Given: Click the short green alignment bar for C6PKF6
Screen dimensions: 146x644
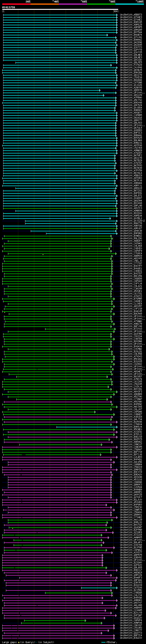Looking at the screenshot, I should [55, 620].
